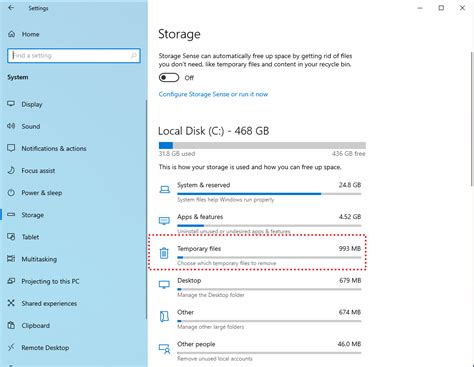Open Apps & features storage category
The width and height of the screenshot is (474, 367).
click(x=260, y=223)
